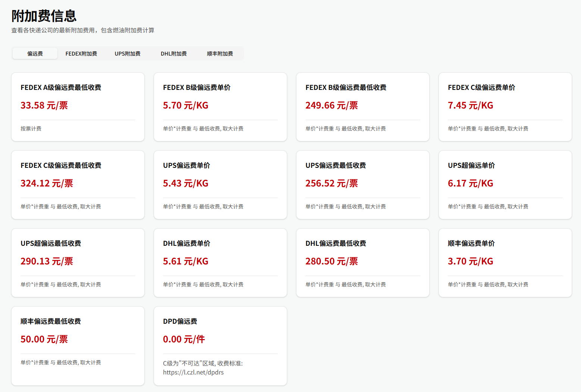Click the UPS偏远费单价 card title
This screenshot has width=581, height=392.
186,165
